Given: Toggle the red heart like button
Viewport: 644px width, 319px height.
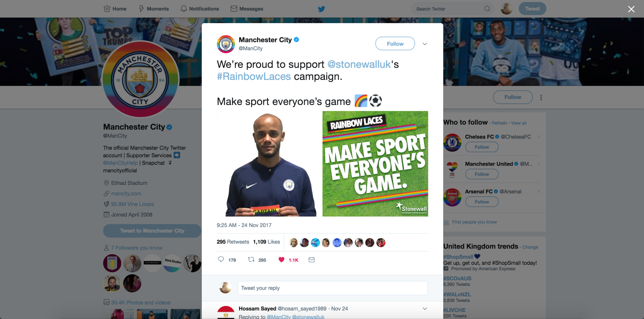Looking at the screenshot, I should pyautogui.click(x=281, y=260).
